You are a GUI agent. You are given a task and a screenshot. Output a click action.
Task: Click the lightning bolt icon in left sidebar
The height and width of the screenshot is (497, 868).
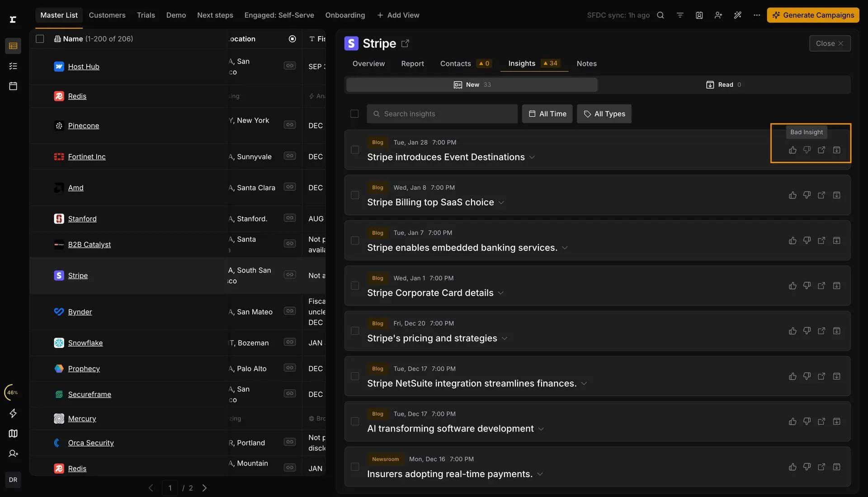(x=13, y=413)
